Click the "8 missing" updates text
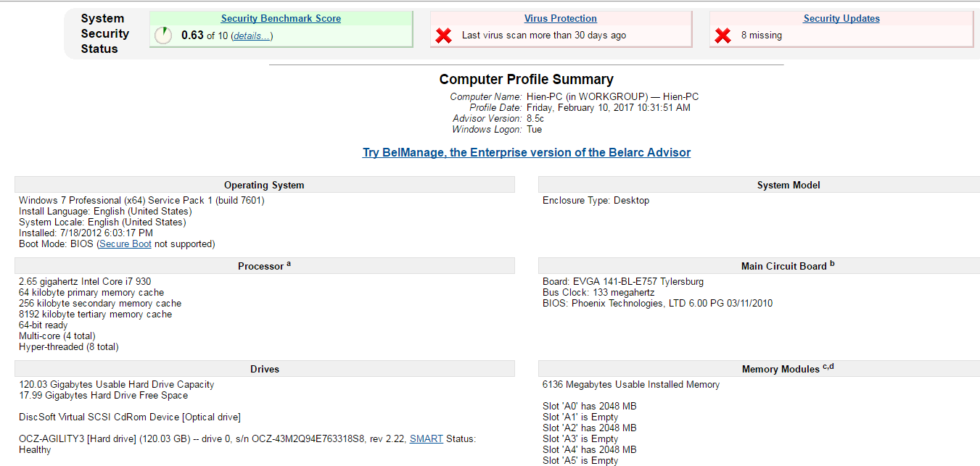Viewport: 980px width, 466px height. click(762, 36)
